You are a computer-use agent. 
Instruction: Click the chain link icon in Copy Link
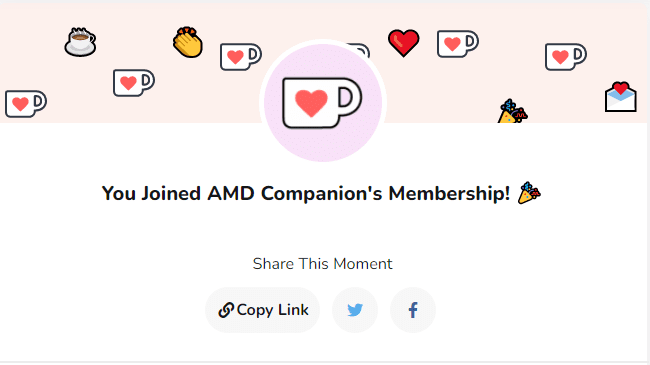pyautogui.click(x=226, y=310)
